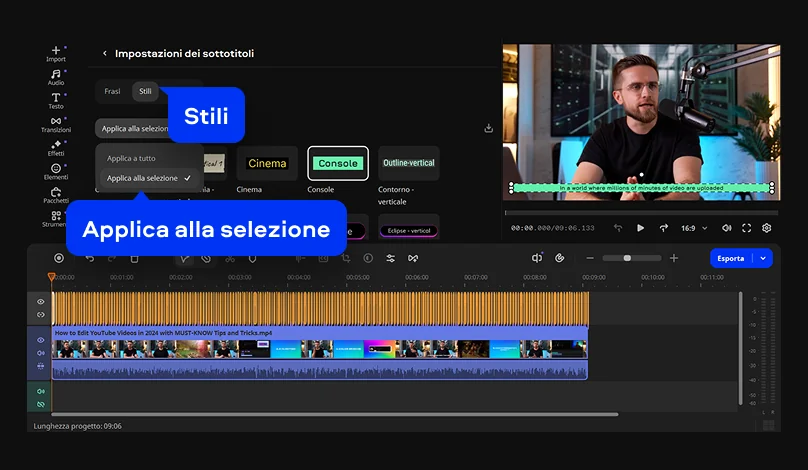Select the How to Edit YouTube Videos clip
Image resolution: width=808 pixels, height=470 pixels.
pos(319,353)
